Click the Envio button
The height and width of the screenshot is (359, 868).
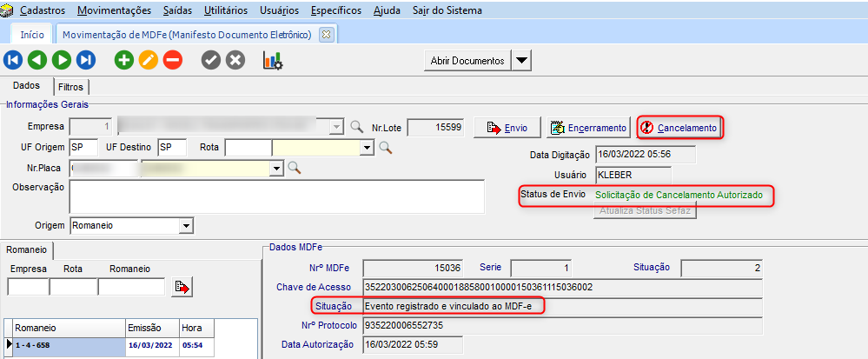[507, 128]
